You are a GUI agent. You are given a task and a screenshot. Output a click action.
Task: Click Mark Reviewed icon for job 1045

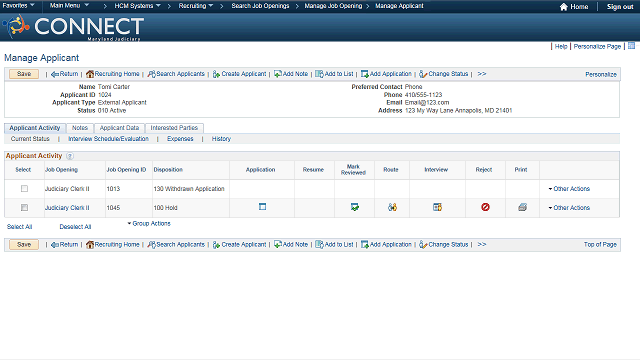click(355, 207)
